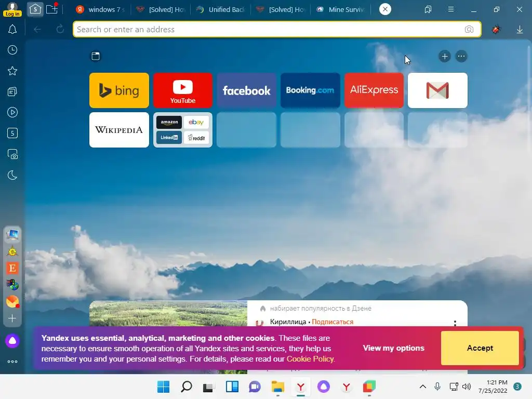Viewport: 532px width, 399px height.
Task: Open the screenshot tool sidebar icon
Action: pos(12,154)
